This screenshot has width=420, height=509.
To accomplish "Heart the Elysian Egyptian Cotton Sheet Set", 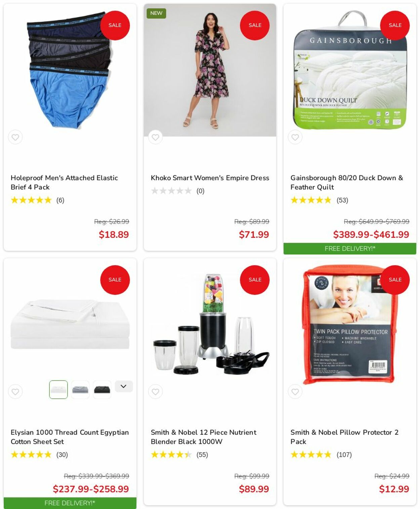I will 15,392.
